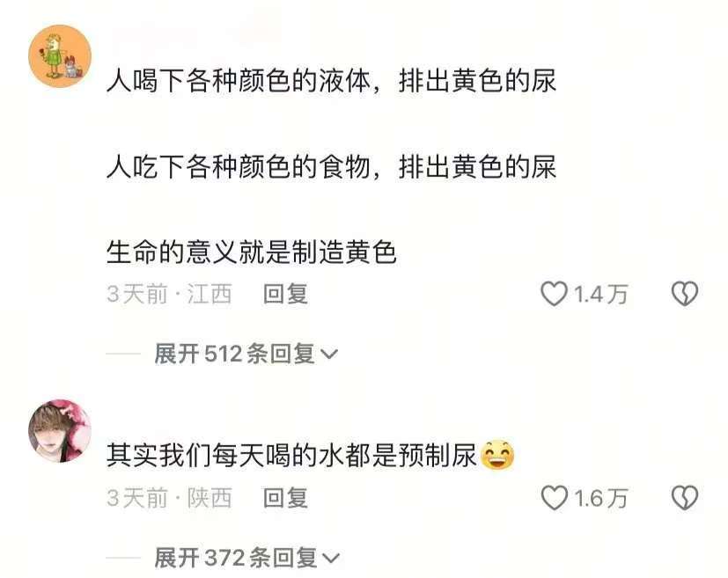Click the 1.4万 like count
Image resolution: width=728 pixels, height=578 pixels.
(x=600, y=294)
